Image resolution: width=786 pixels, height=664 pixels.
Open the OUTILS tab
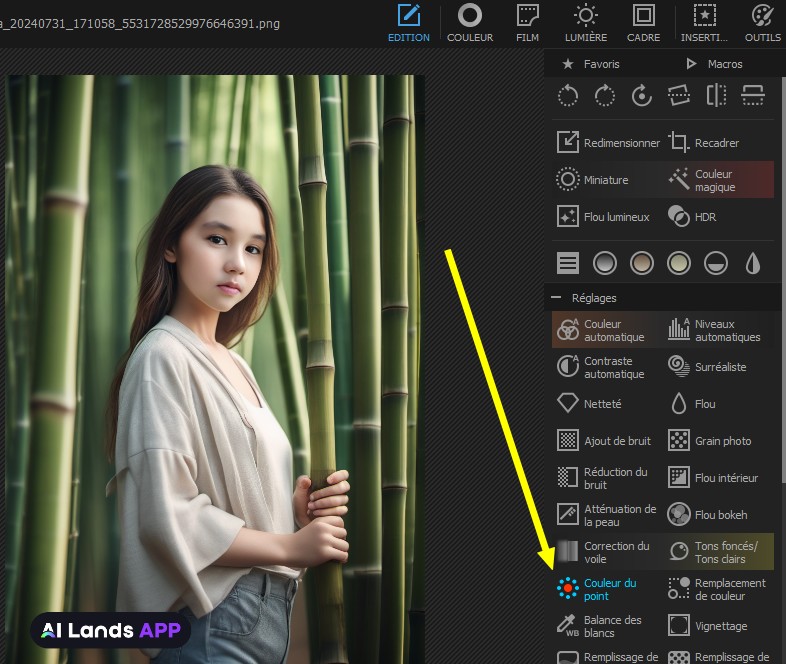762,23
